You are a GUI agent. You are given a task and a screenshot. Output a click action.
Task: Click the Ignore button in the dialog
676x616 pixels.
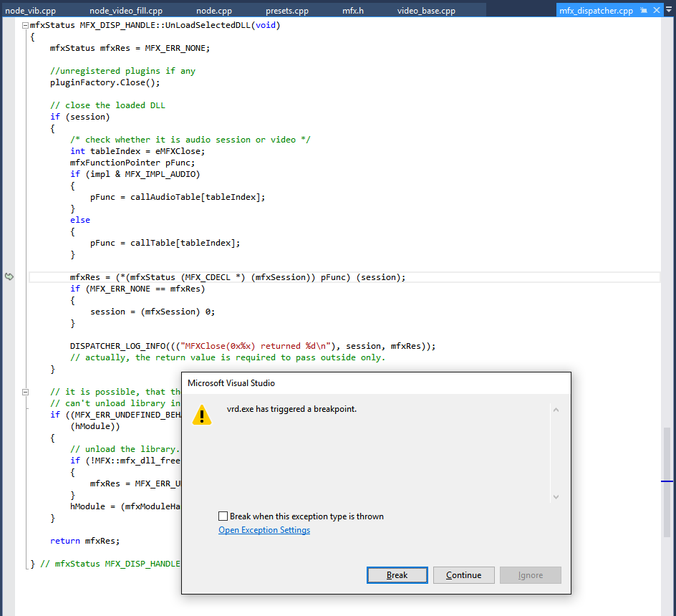[531, 575]
